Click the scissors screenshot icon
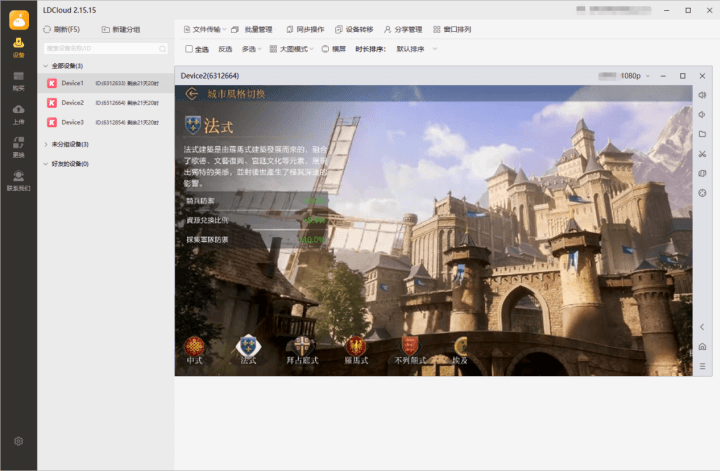The height and width of the screenshot is (471, 720). point(702,154)
